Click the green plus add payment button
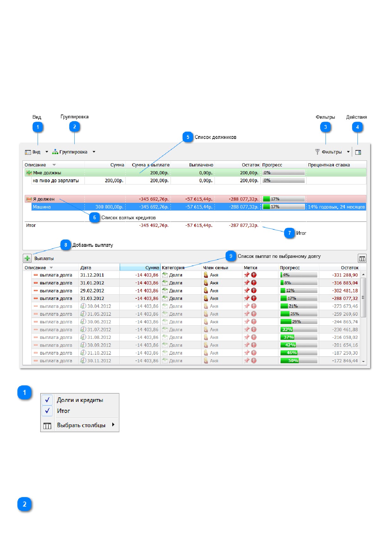 coord(27,258)
